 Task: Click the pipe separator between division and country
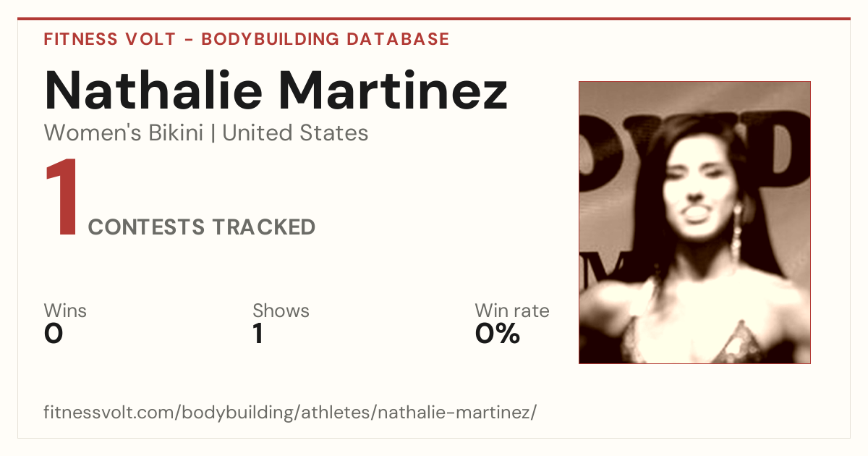[213, 134]
